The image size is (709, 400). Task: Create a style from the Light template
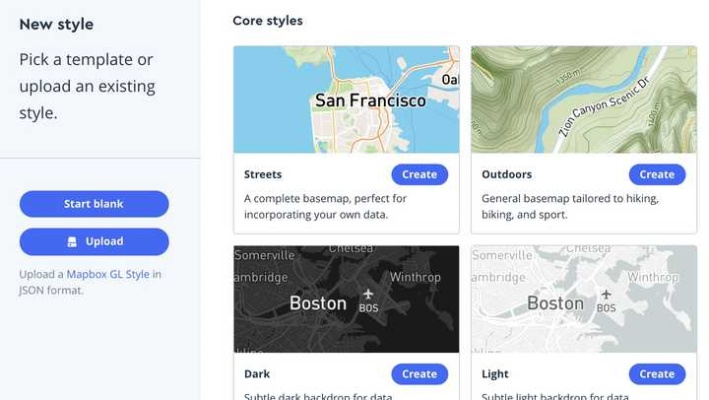point(657,374)
